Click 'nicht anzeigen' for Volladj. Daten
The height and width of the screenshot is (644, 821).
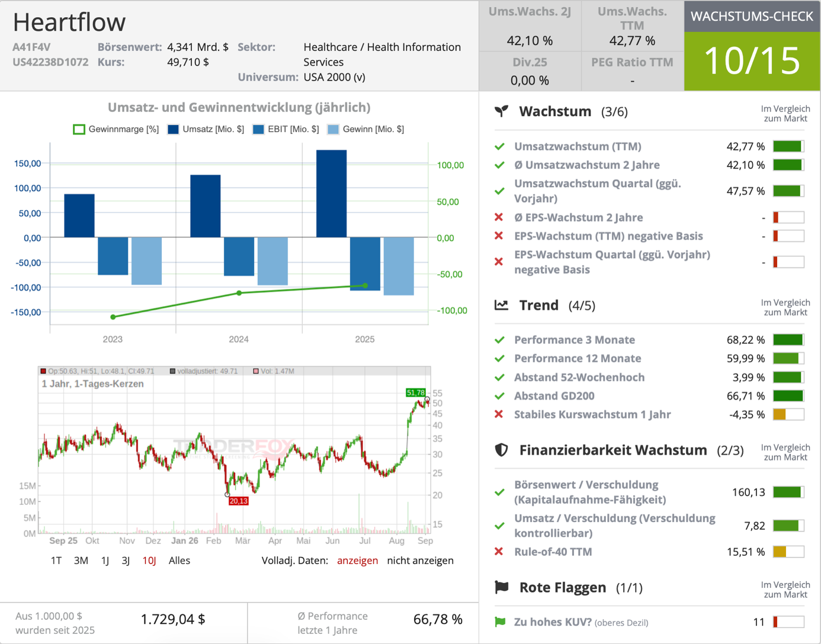tap(421, 561)
